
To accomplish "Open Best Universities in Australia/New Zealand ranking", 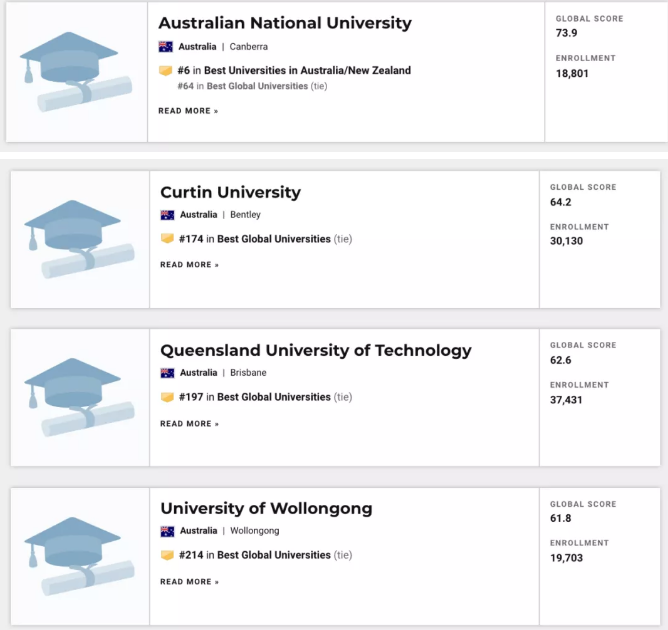I will (307, 71).
